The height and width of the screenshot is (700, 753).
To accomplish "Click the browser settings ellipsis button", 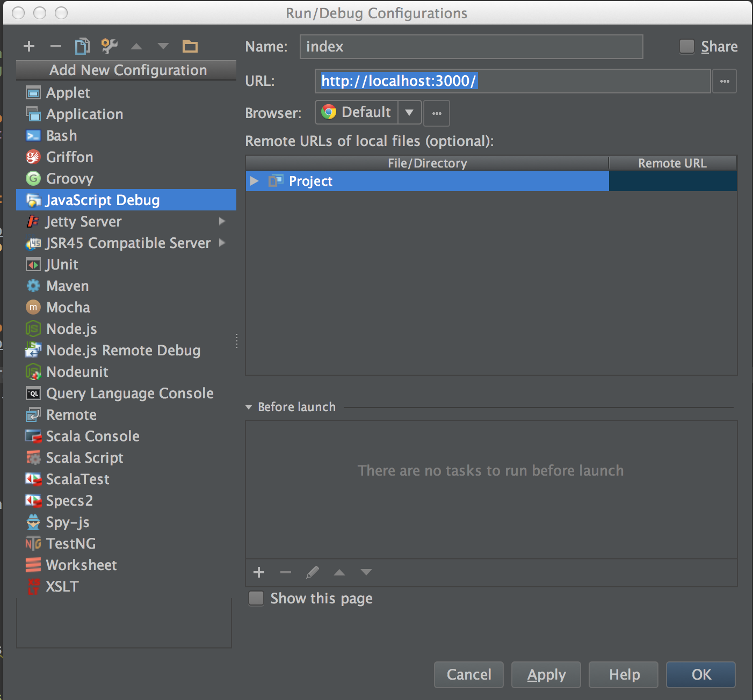I will pyautogui.click(x=437, y=113).
